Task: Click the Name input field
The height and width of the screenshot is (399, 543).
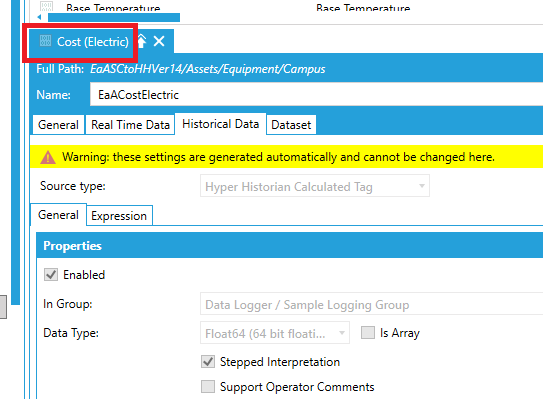Action: point(317,95)
